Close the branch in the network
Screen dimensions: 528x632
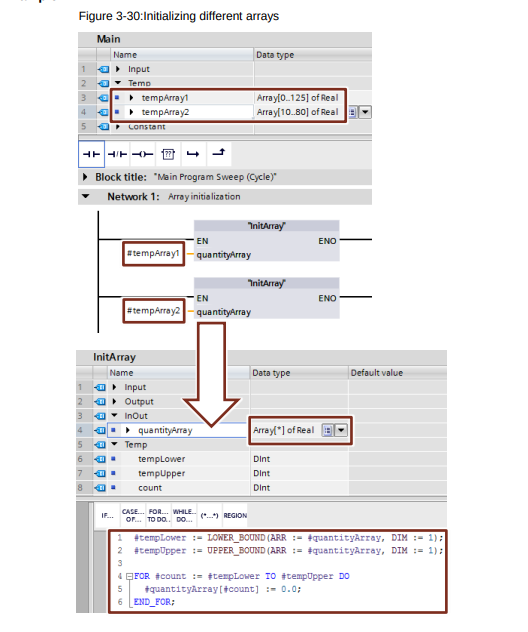click(x=219, y=154)
